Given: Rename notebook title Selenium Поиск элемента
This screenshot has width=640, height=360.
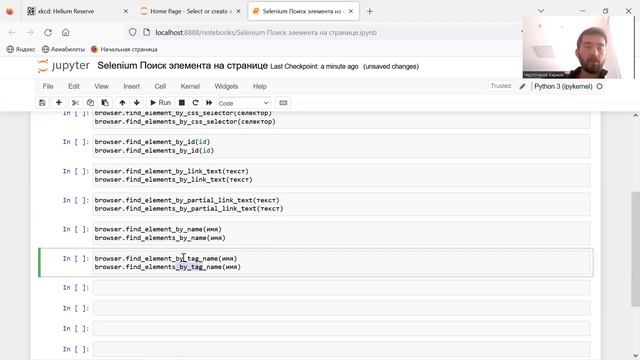Looking at the screenshot, I should pyautogui.click(x=182, y=66).
